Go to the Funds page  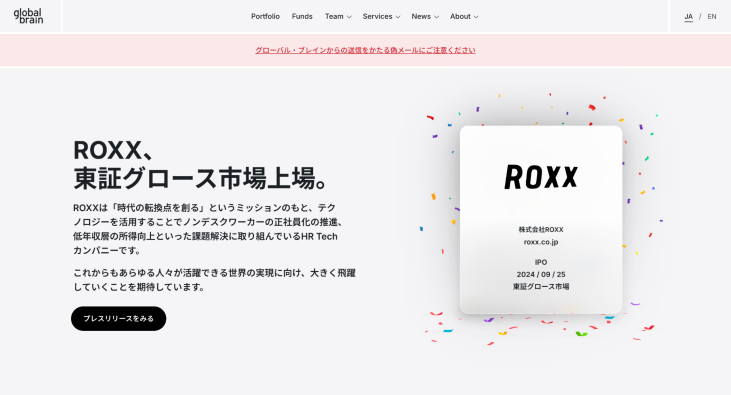click(x=302, y=16)
